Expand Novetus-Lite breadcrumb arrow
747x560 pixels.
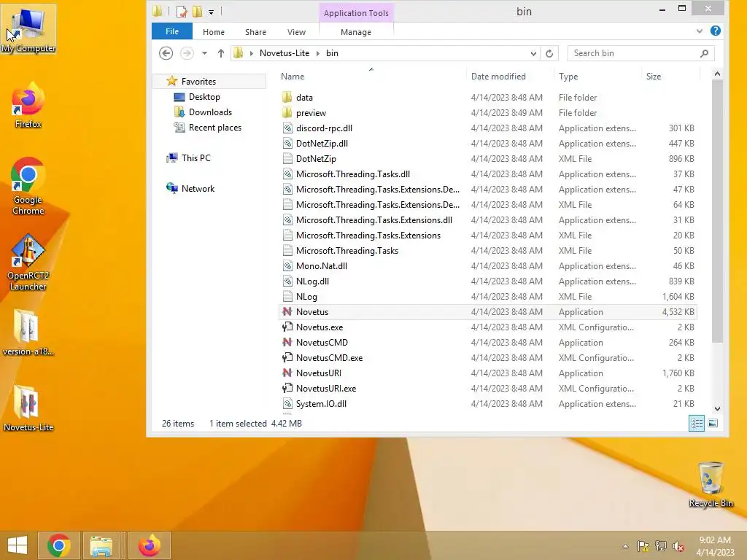tap(318, 53)
